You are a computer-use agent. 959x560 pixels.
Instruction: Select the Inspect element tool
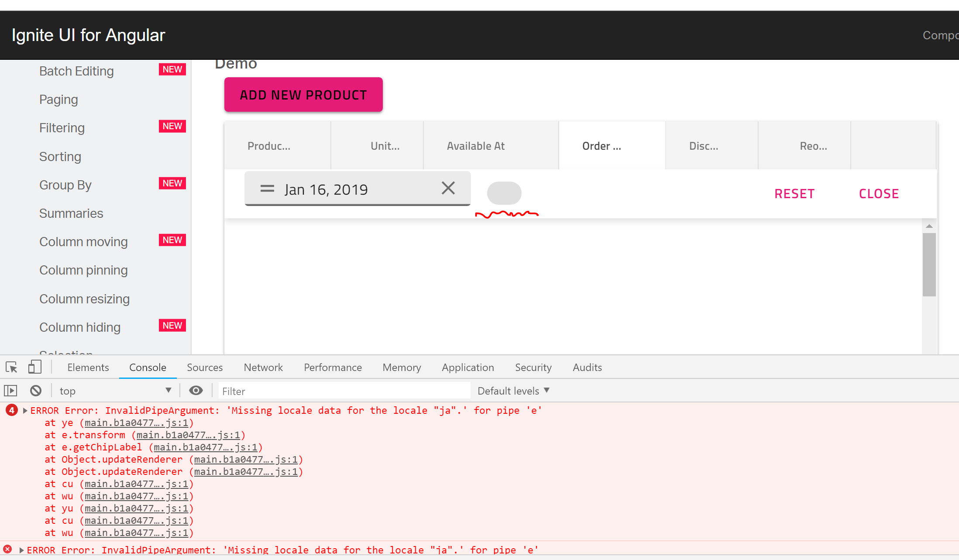point(11,367)
